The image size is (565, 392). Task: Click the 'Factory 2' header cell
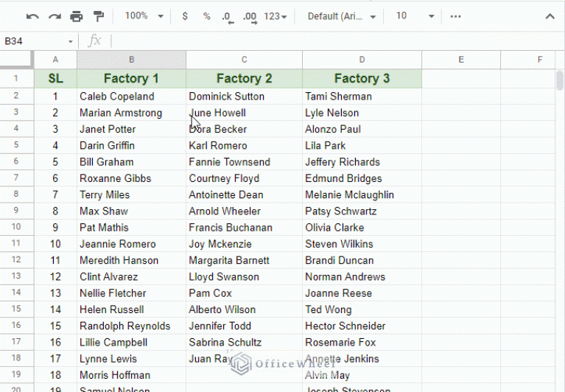[245, 79]
